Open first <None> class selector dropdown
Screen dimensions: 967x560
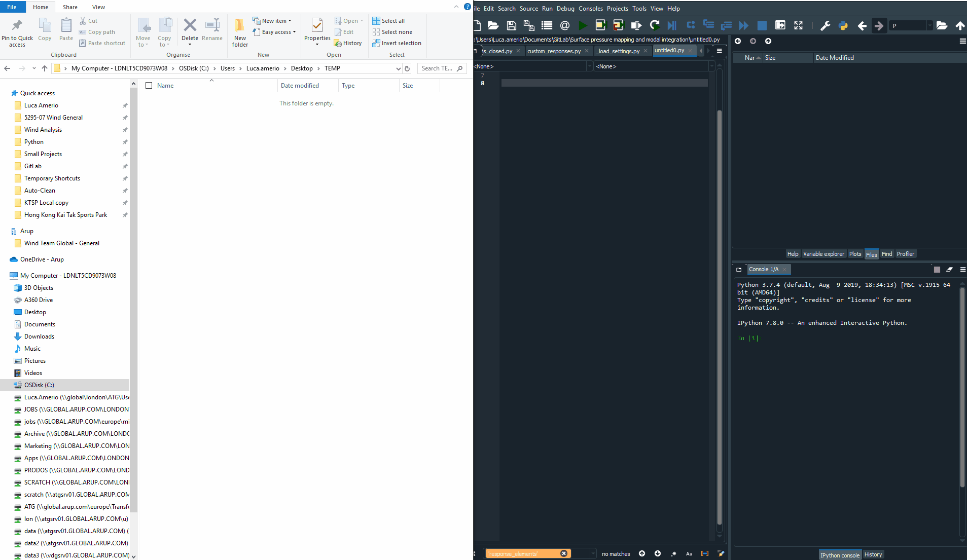589,66
